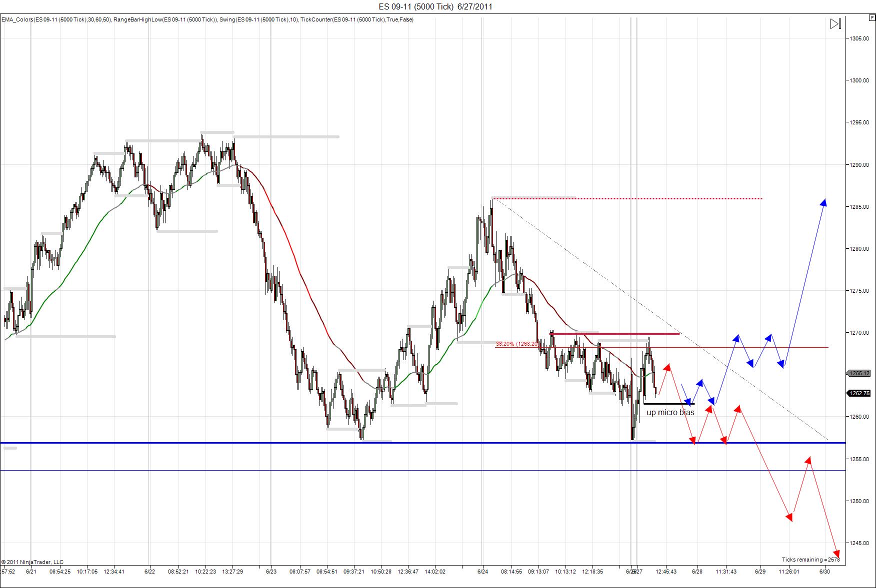Click the 08:52:21 time axis label
Image resolution: width=876 pixels, height=588 pixels.
click(x=178, y=572)
